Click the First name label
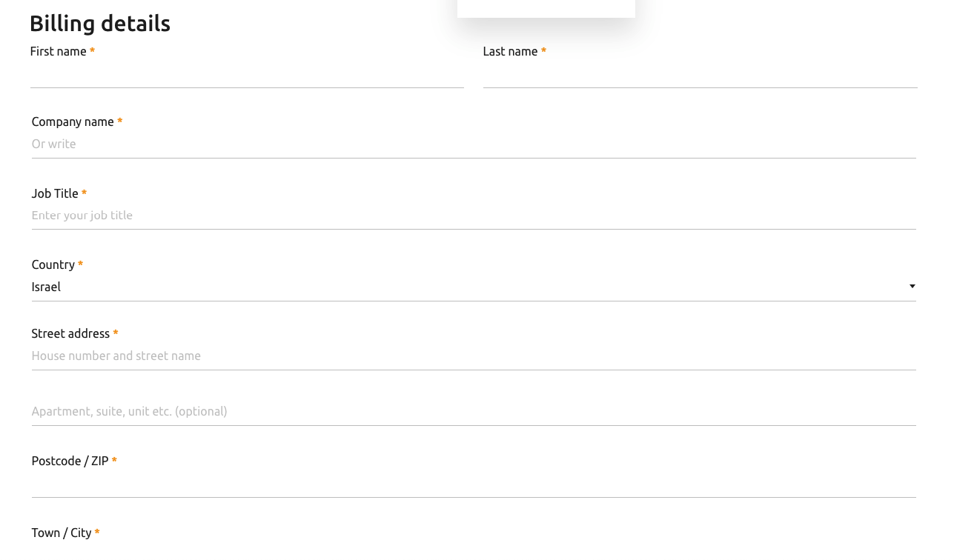The height and width of the screenshot is (560, 954). (x=59, y=51)
